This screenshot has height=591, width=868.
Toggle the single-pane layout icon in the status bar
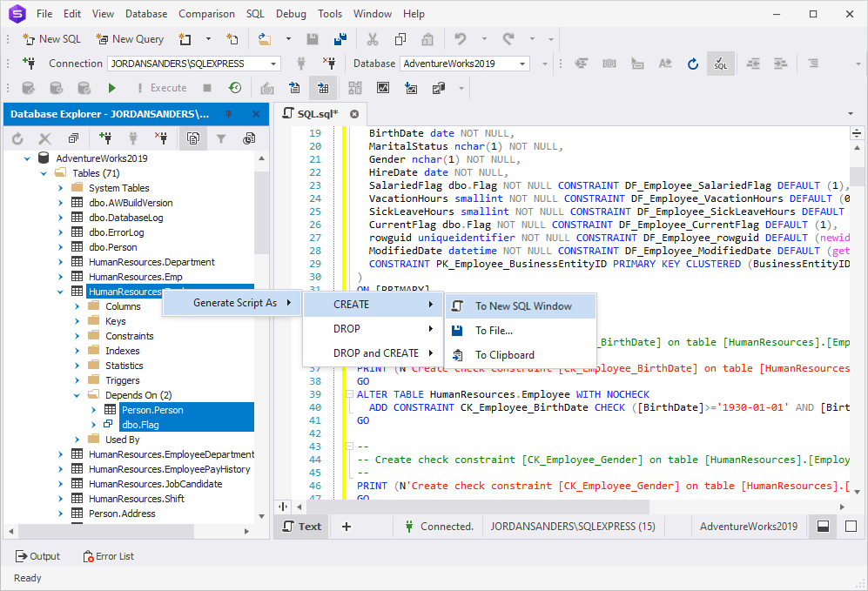[x=851, y=527]
